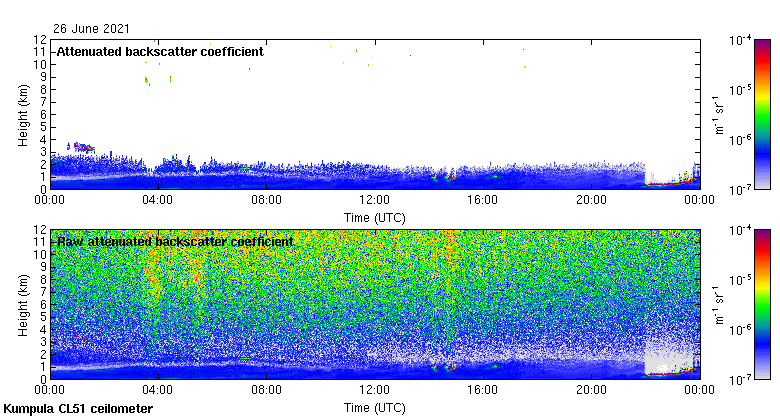Image resolution: width=780 pixels, height=420 pixels.
Task: Click the m⁻¹ sr⁻¹ unit label beside lower color bar
Action: click(x=719, y=305)
